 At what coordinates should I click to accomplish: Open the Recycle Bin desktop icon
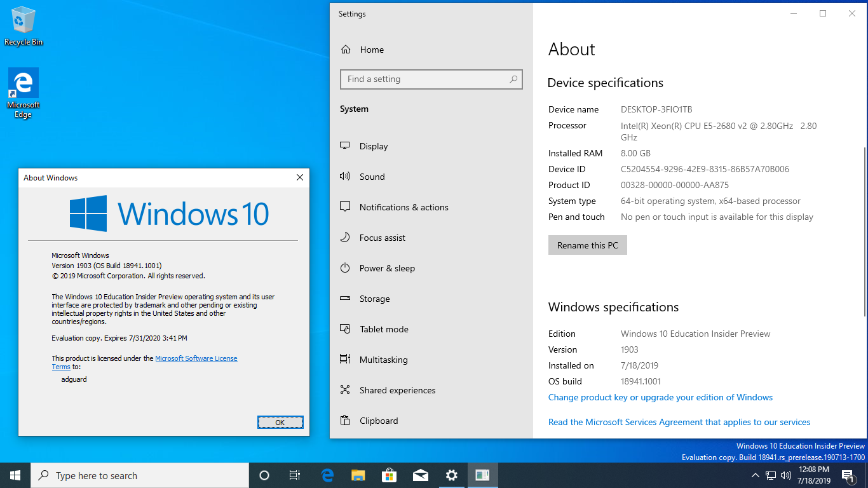24,27
